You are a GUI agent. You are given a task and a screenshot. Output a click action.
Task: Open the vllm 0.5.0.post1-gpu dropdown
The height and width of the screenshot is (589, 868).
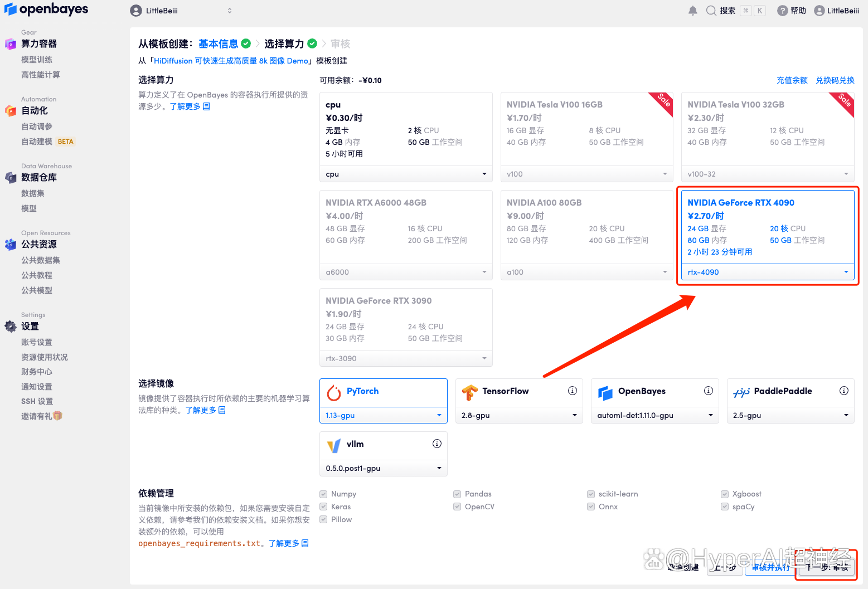[x=384, y=468]
